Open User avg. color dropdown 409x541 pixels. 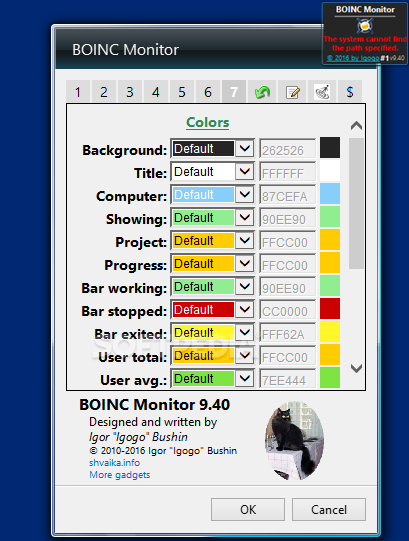(x=213, y=378)
